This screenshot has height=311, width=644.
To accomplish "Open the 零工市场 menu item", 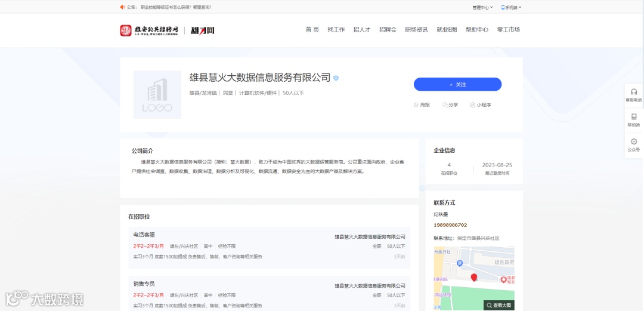I will (x=509, y=30).
